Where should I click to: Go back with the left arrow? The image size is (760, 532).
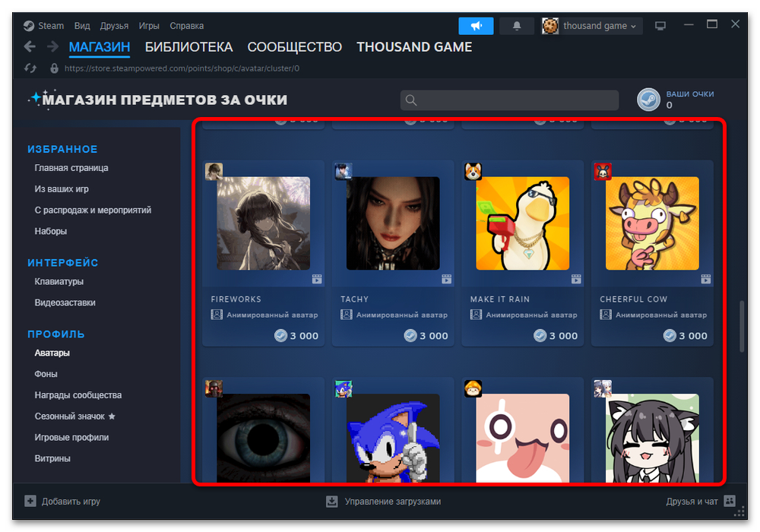click(x=30, y=47)
